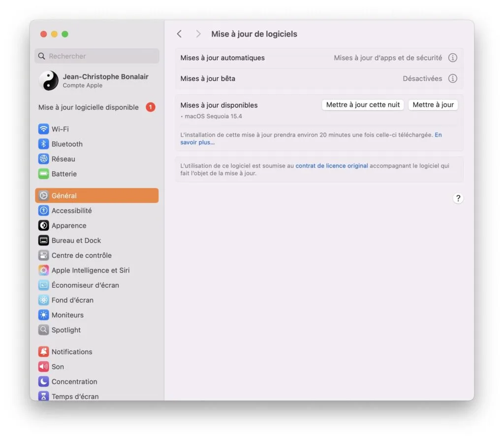Click the forward navigation chevron
This screenshot has height=440, width=504.
(x=198, y=34)
